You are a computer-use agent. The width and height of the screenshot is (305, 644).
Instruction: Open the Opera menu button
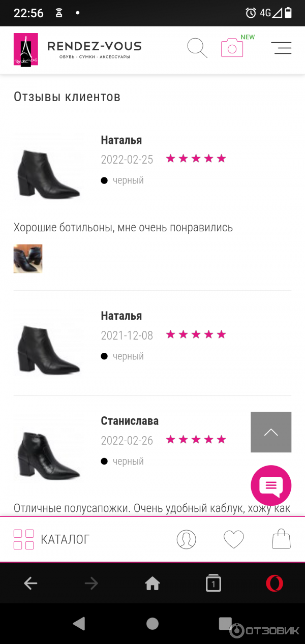click(x=274, y=583)
